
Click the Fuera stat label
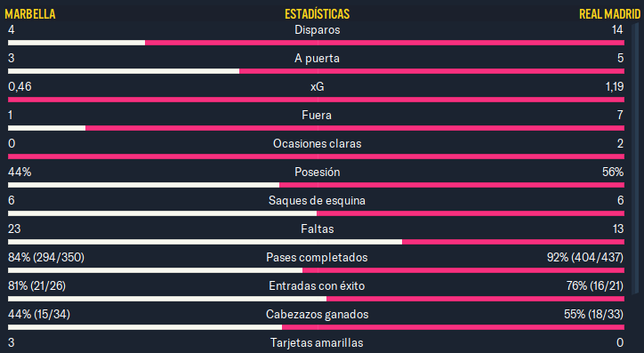coord(317,115)
